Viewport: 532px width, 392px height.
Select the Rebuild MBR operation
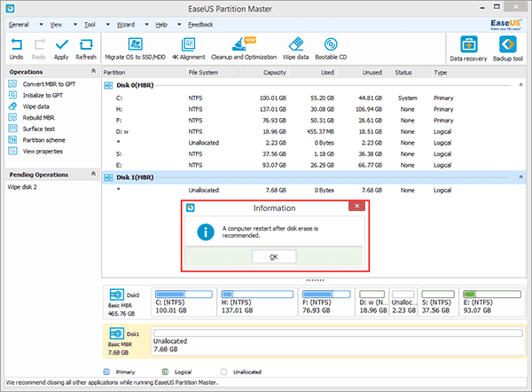[38, 118]
